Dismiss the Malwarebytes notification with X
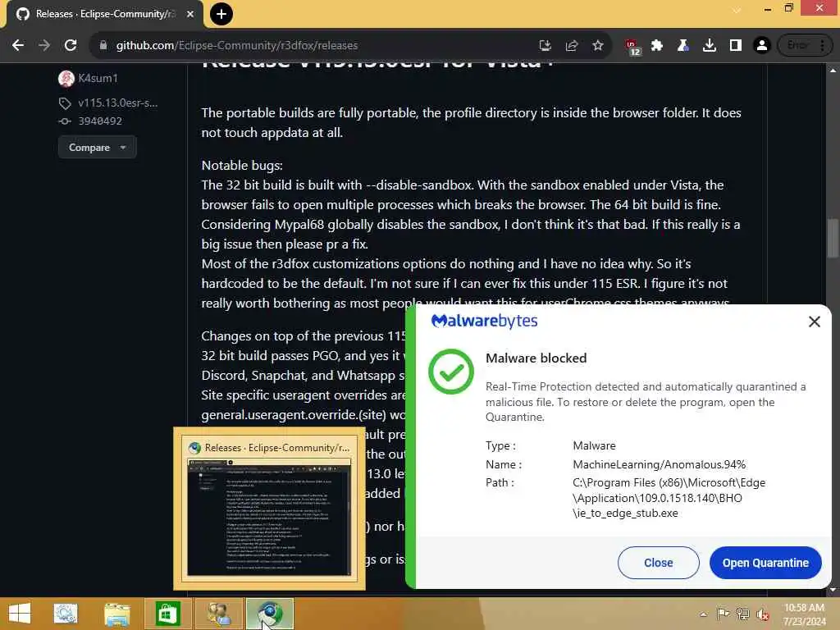The image size is (840, 630). 815,322
